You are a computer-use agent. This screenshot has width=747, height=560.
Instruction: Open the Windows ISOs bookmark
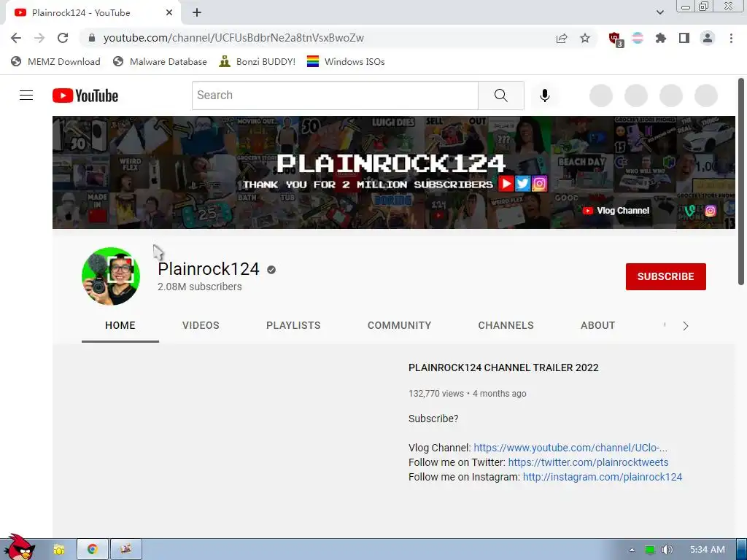(x=346, y=61)
